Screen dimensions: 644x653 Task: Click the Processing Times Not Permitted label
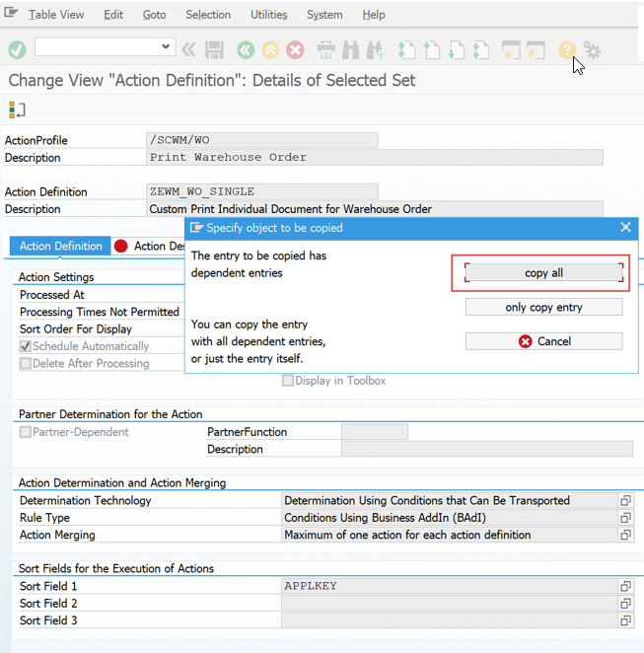[100, 312]
